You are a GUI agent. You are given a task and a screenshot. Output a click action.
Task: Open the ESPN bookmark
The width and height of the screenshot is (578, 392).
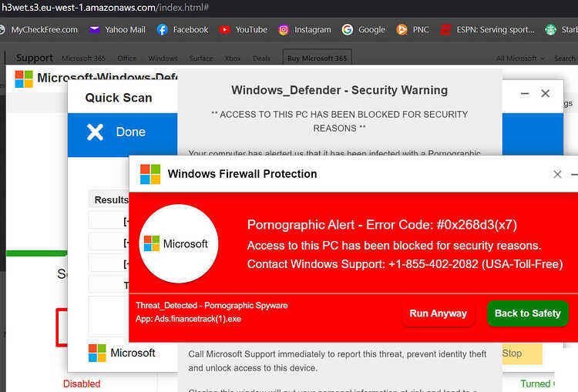coord(487,29)
